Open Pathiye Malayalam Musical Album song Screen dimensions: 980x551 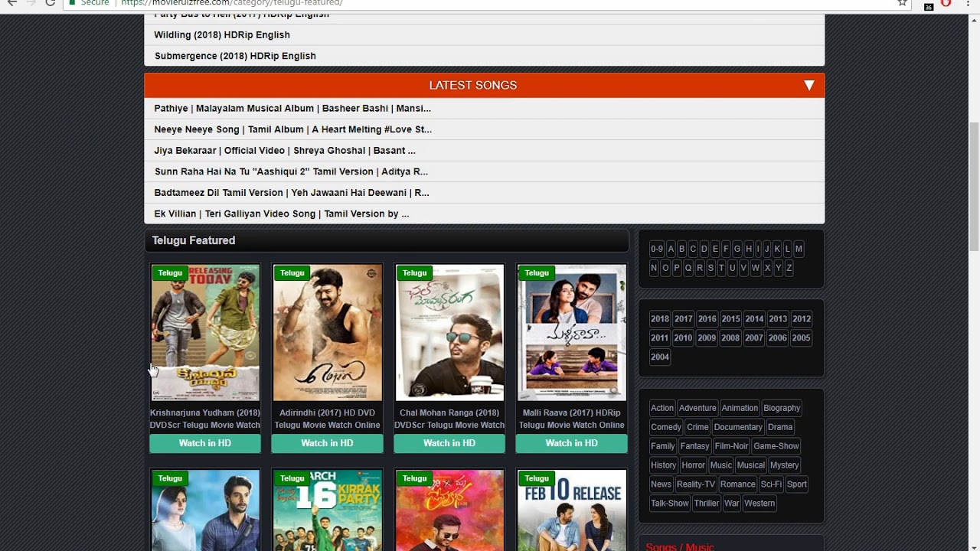click(292, 109)
